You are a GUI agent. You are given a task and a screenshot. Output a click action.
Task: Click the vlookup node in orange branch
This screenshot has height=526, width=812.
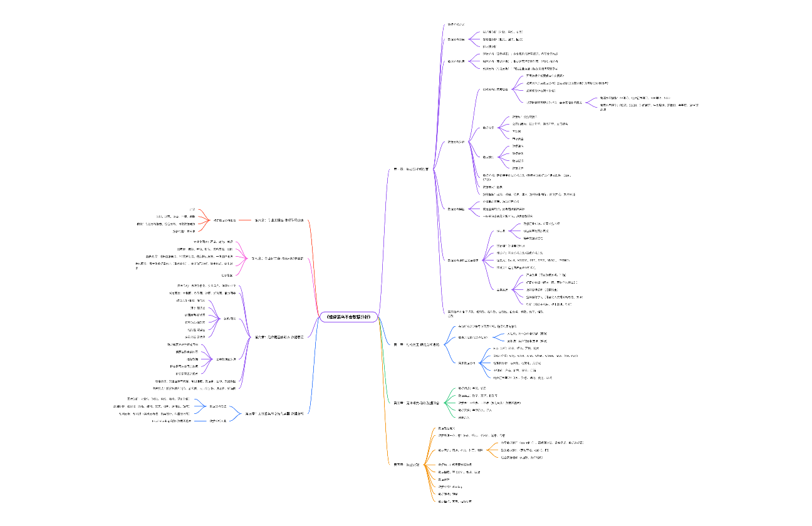click(x=450, y=487)
